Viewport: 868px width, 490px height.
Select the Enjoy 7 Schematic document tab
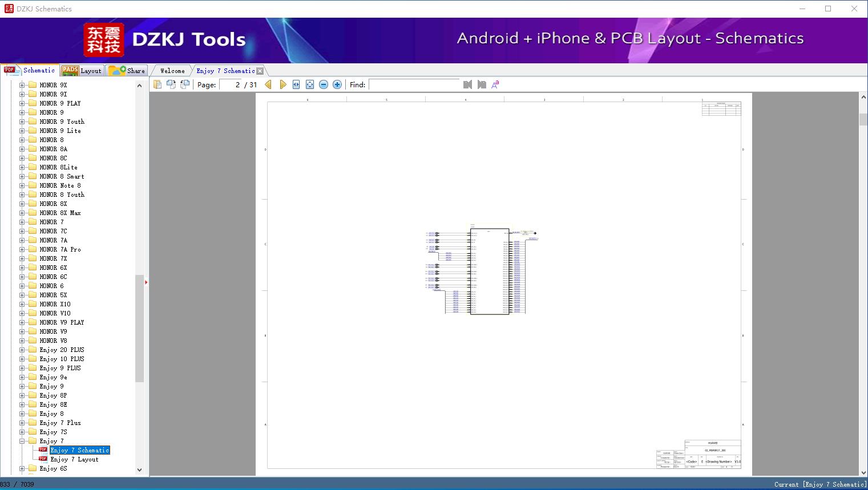(x=225, y=71)
